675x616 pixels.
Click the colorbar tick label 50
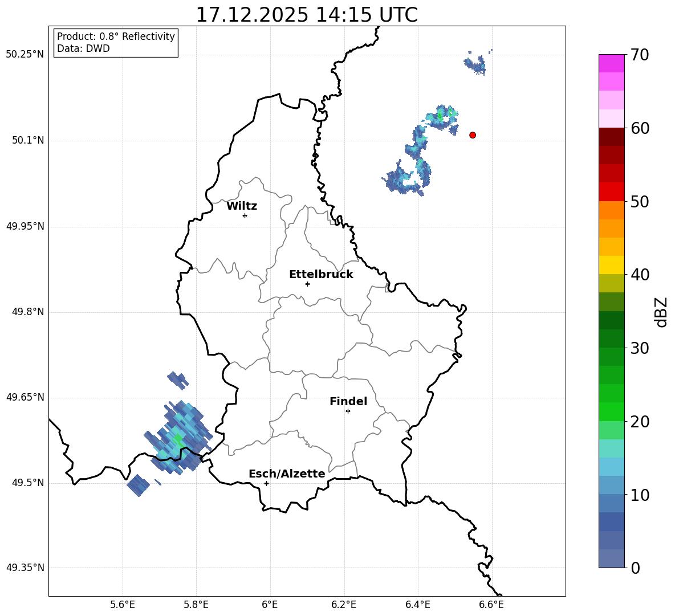pyautogui.click(x=639, y=201)
